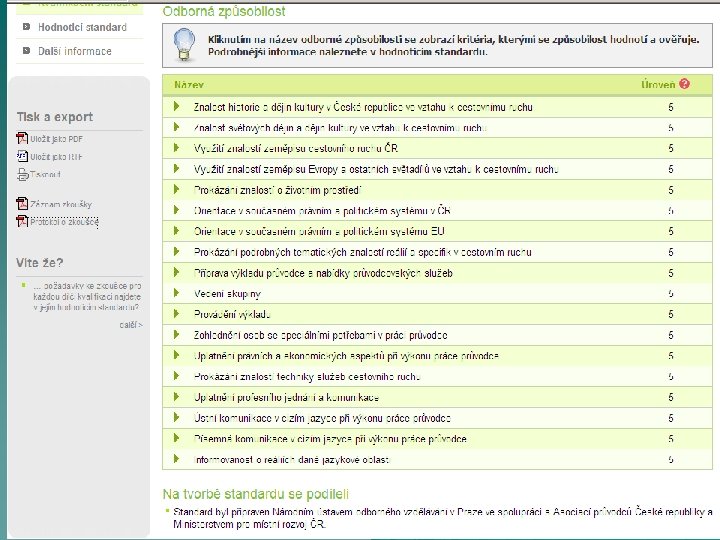Select 'Provádění výkladu' competence title
The height and width of the screenshot is (540, 720).
[x=232, y=315]
